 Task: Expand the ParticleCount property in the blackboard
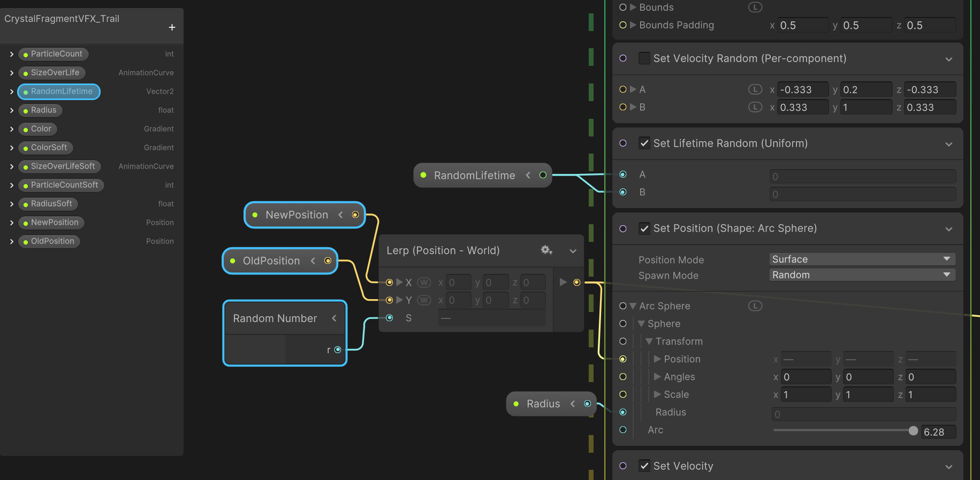(x=12, y=54)
